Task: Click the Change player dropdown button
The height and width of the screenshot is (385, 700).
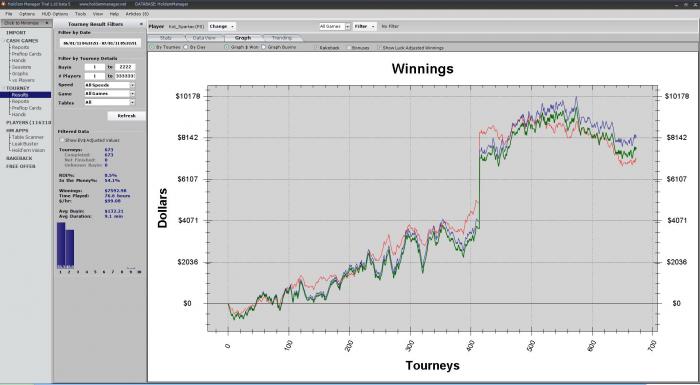Action: tap(221, 26)
